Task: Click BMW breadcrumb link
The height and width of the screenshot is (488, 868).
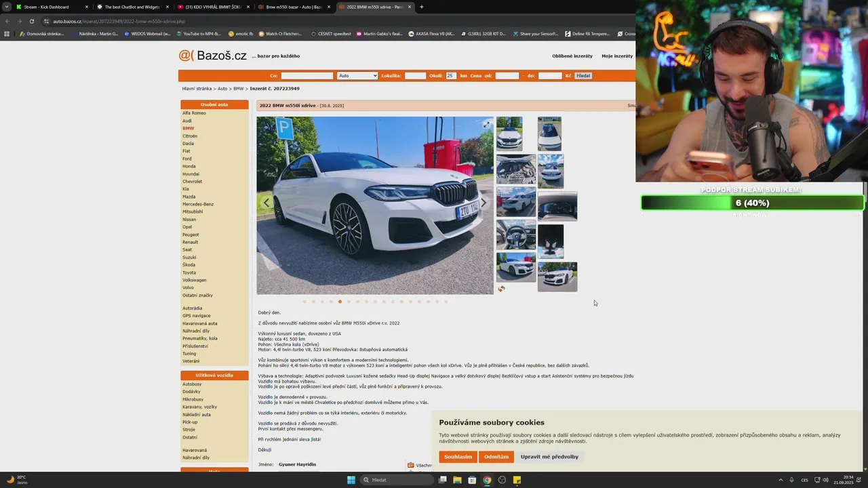Action: (x=238, y=89)
